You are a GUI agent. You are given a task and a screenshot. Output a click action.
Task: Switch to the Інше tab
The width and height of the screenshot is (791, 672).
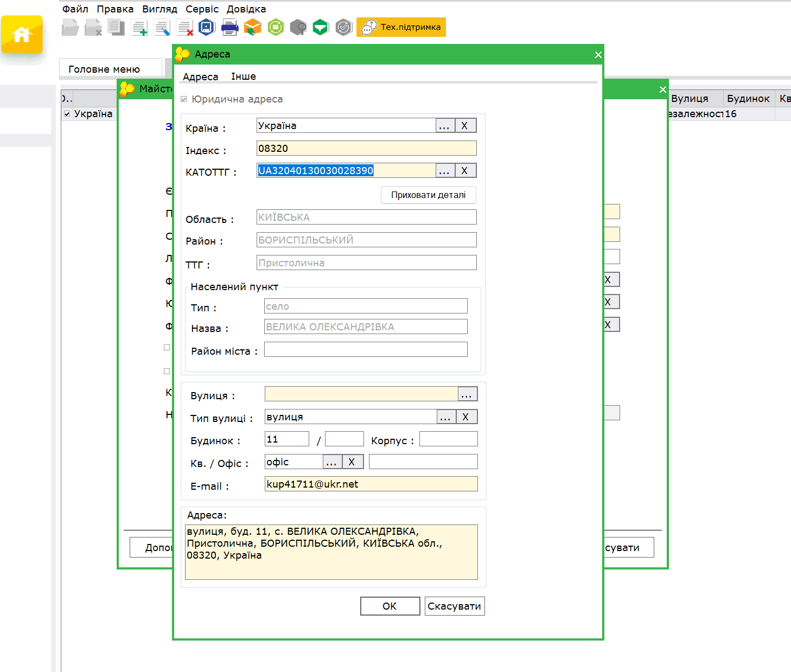pyautogui.click(x=243, y=76)
